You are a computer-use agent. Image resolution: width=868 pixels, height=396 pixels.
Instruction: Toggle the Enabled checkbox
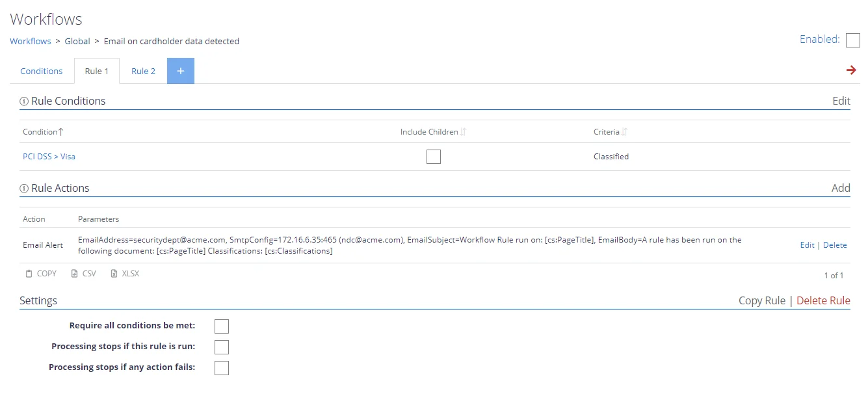853,40
